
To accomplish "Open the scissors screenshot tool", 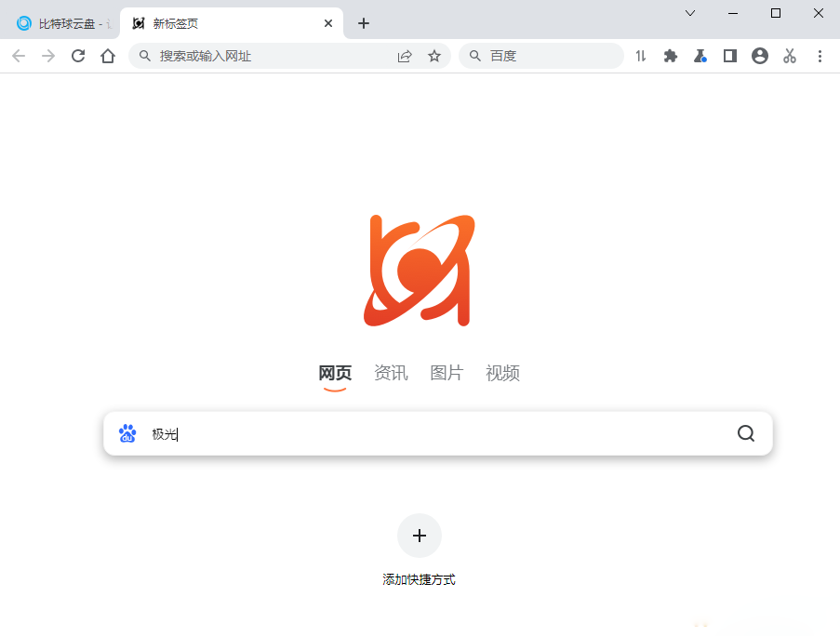I will (x=790, y=56).
